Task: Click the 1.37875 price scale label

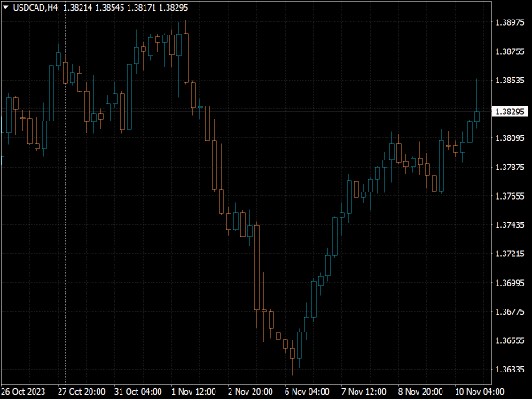Action: tap(510, 168)
